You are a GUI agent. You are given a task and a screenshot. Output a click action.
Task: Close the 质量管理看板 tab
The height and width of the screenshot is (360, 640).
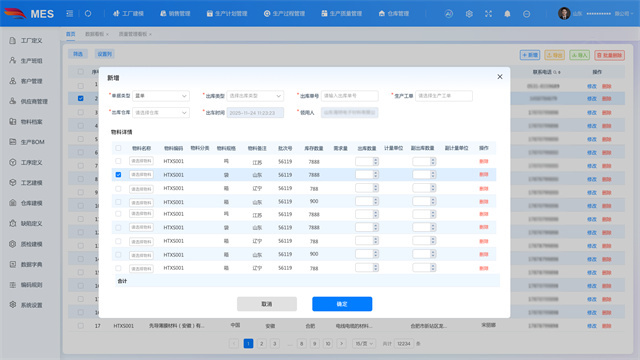[x=150, y=34]
